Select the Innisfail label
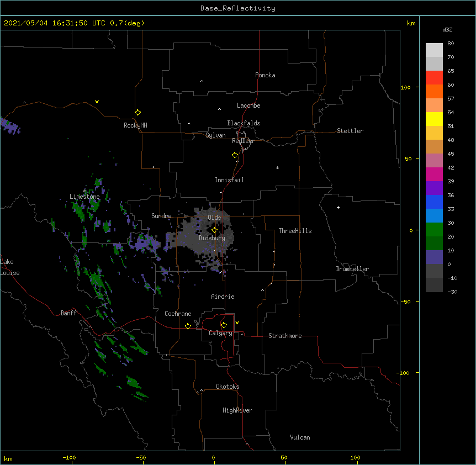 click(x=229, y=180)
